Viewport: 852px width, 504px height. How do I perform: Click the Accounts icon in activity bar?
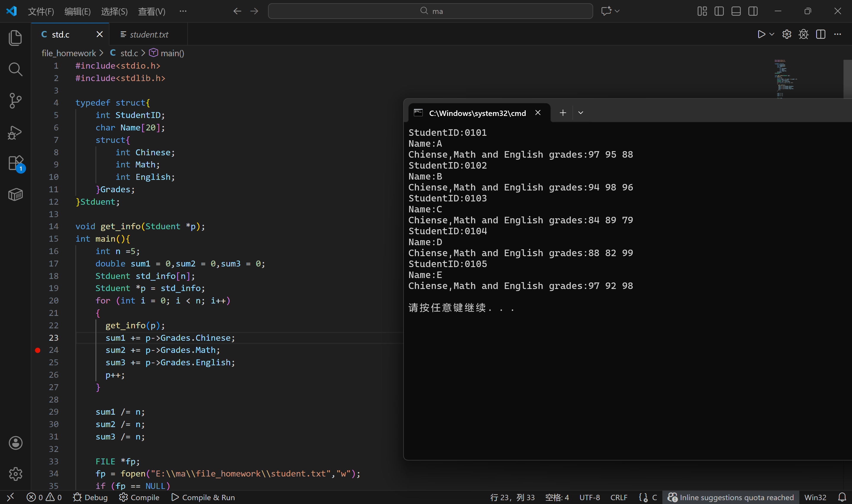click(x=15, y=442)
